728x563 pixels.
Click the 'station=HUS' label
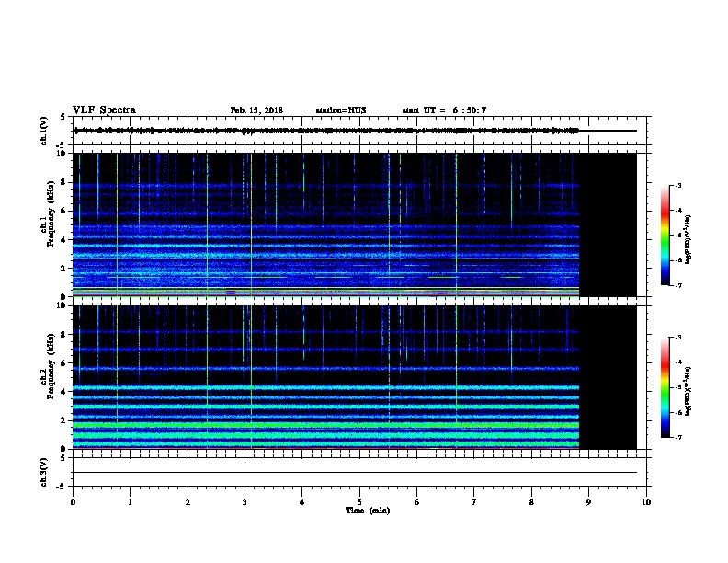[341, 110]
